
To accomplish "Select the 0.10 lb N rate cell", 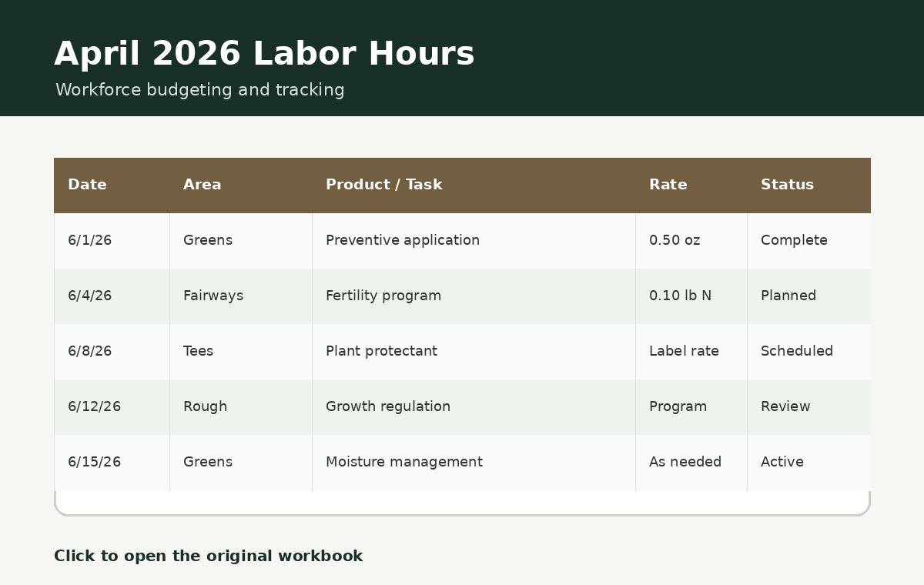I will [691, 296].
